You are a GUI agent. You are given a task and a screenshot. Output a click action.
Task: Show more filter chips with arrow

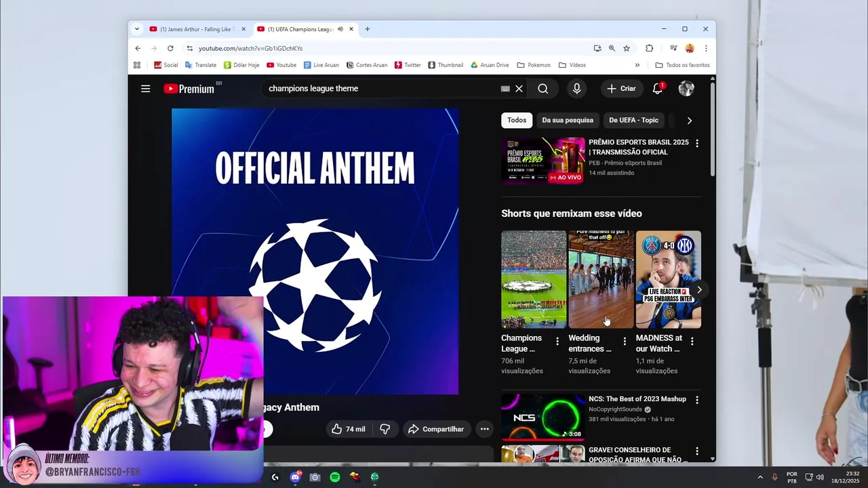[690, 121]
